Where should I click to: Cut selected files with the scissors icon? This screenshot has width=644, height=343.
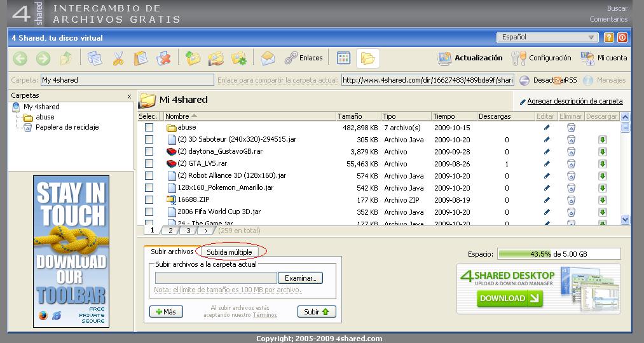118,58
